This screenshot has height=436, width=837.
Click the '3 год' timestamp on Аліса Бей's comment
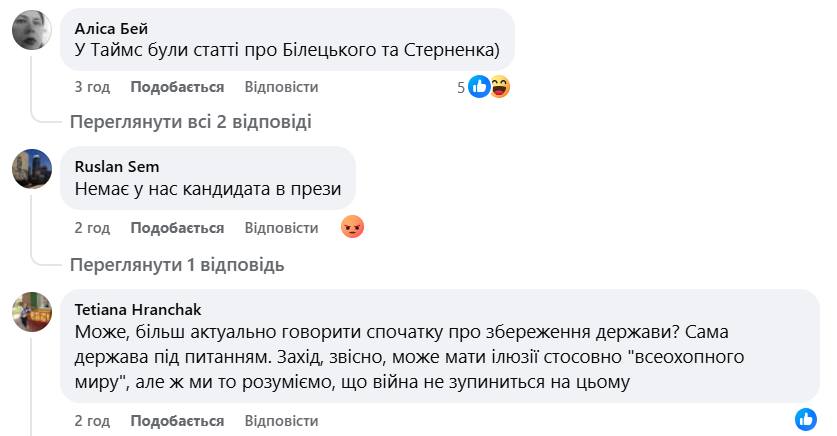click(x=92, y=87)
